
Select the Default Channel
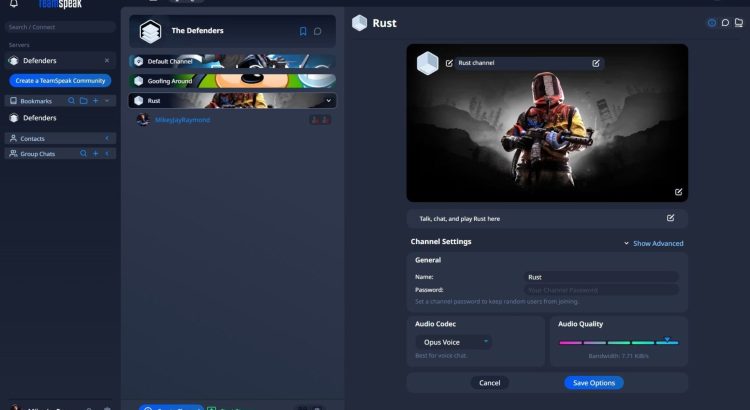click(x=232, y=61)
